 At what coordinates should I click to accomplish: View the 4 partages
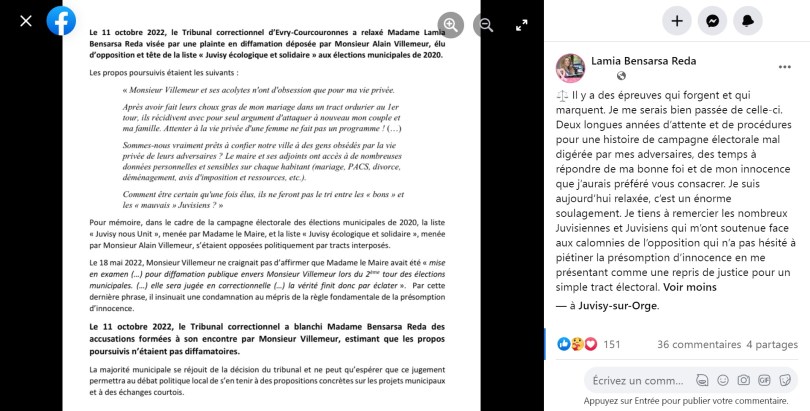772,344
